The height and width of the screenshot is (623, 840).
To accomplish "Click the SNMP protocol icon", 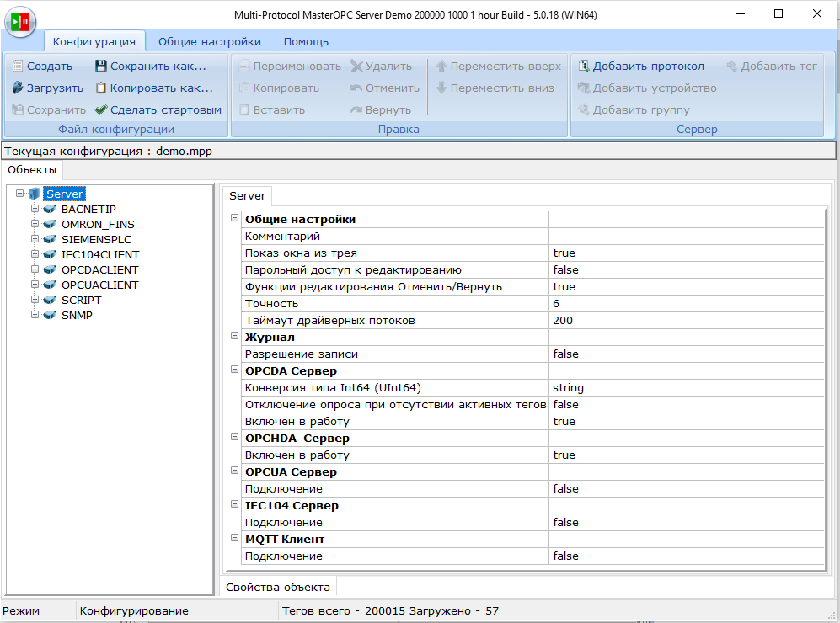I will pos(49,315).
